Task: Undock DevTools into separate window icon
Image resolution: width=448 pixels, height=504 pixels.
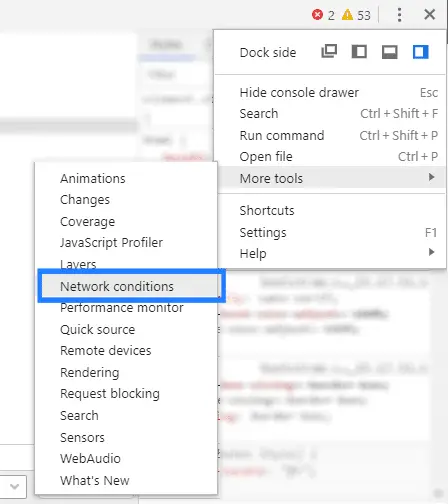Action: tap(329, 52)
